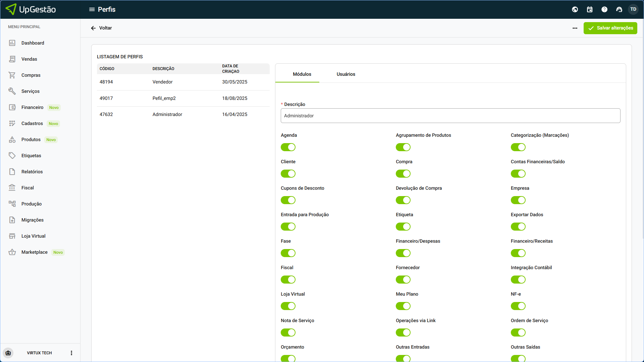Click the Descrição input field
The height and width of the screenshot is (362, 644).
pos(450,116)
